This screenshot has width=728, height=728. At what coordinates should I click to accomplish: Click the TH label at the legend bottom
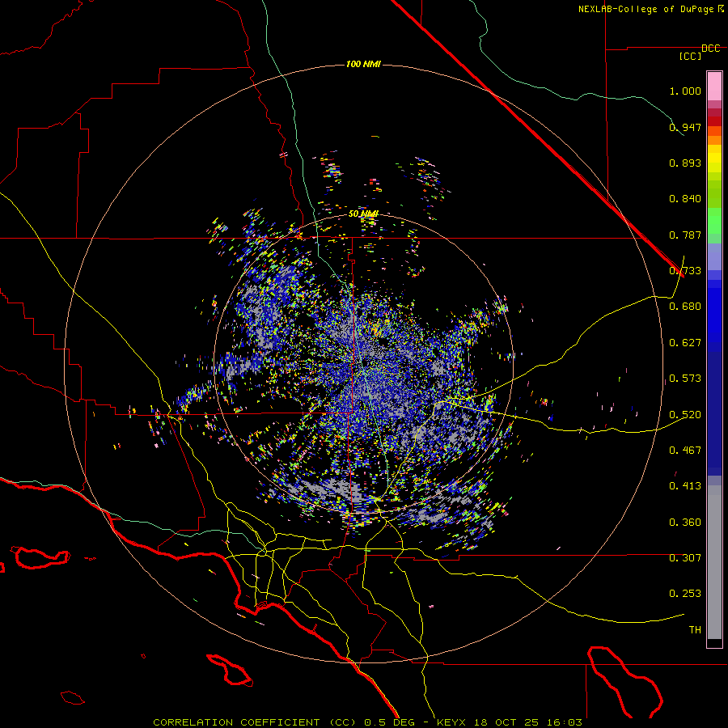click(695, 630)
